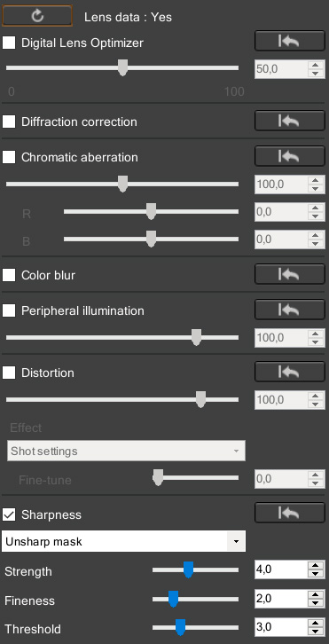
Task: Uncheck the Sharpness checkbox
Action: [9, 514]
